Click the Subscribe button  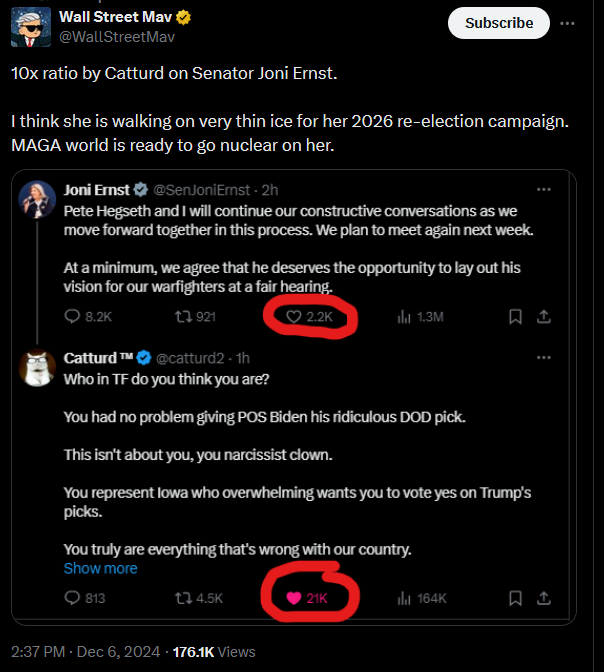click(499, 23)
